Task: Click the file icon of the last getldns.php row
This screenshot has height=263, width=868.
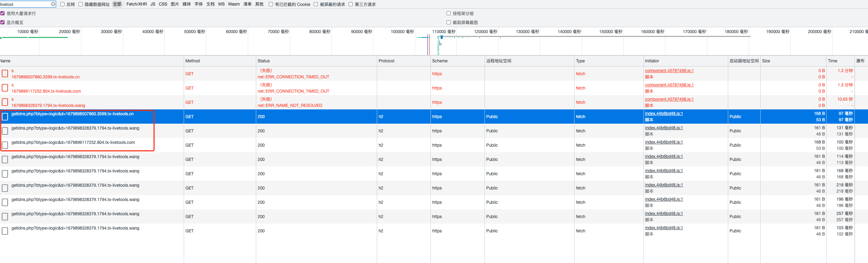Action: [x=5, y=231]
